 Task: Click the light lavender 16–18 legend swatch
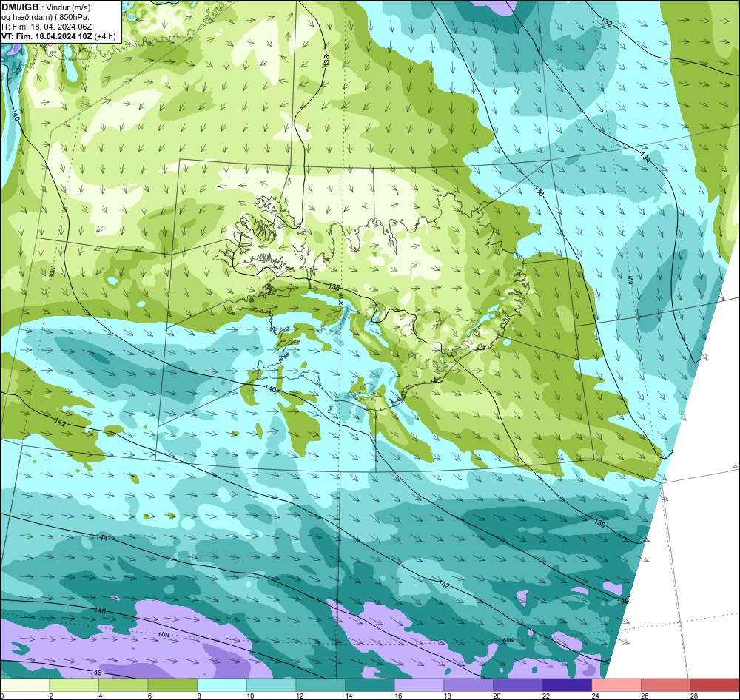pos(419,684)
